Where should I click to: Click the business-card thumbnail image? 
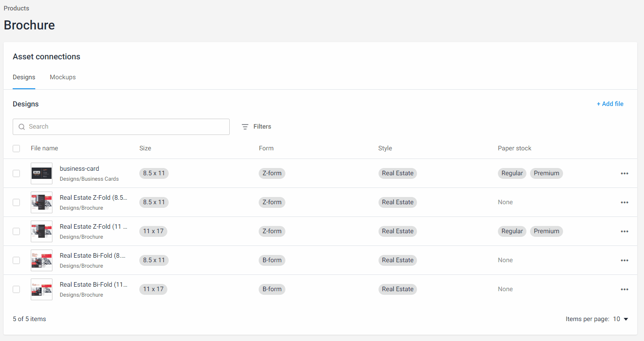coord(42,173)
